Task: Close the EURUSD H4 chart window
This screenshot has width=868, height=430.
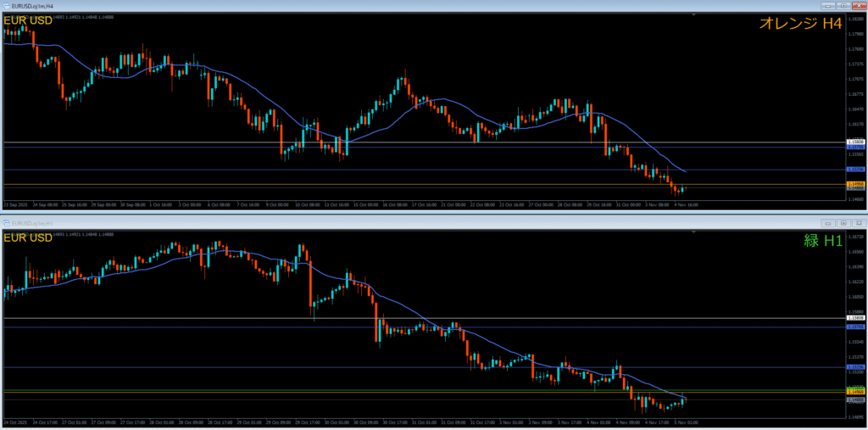Action: pos(858,5)
